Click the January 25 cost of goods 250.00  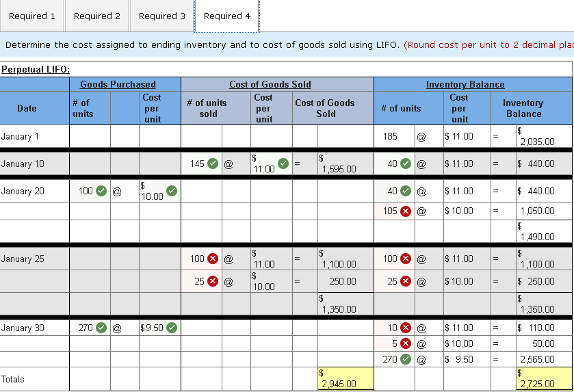(x=342, y=281)
